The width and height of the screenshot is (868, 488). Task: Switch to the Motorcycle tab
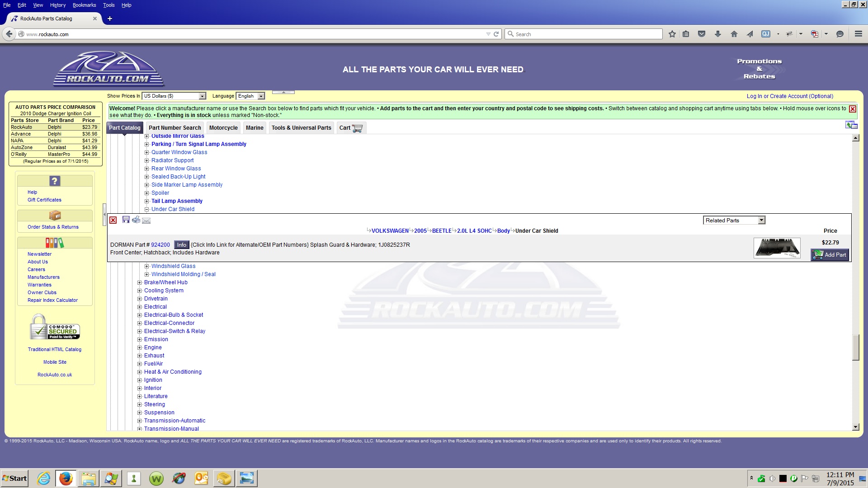coord(223,128)
